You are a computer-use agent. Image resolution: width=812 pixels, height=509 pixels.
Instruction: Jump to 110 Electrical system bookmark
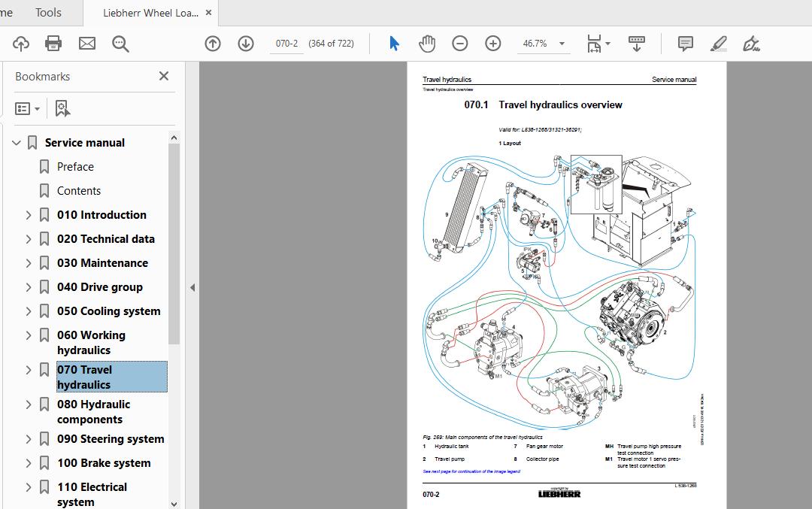coord(92,495)
